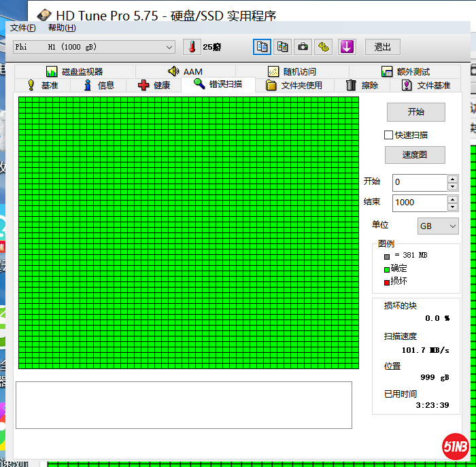This screenshot has width=476, height=467.
Task: Click the 25 temperature reading
Action: coord(212,47)
